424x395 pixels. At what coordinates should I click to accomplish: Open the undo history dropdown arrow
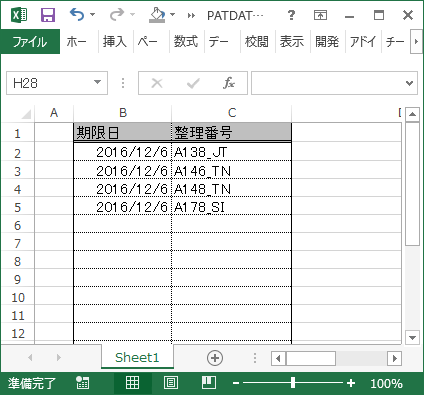92,15
